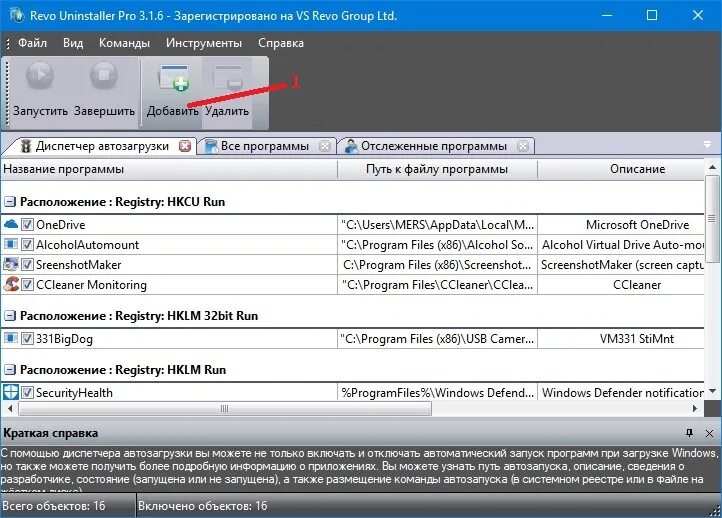The image size is (722, 518).
Task: Click the CCleaner path cell
Action: click(437, 285)
